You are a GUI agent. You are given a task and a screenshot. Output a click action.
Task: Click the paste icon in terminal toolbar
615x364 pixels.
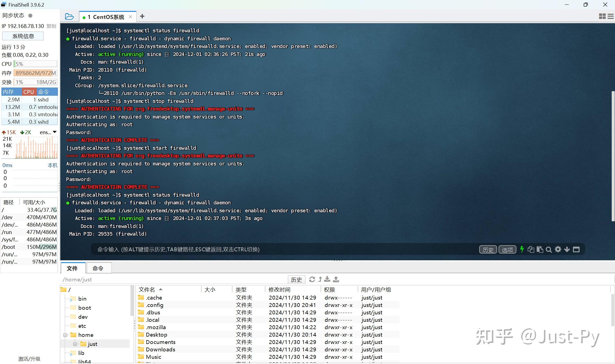540,249
